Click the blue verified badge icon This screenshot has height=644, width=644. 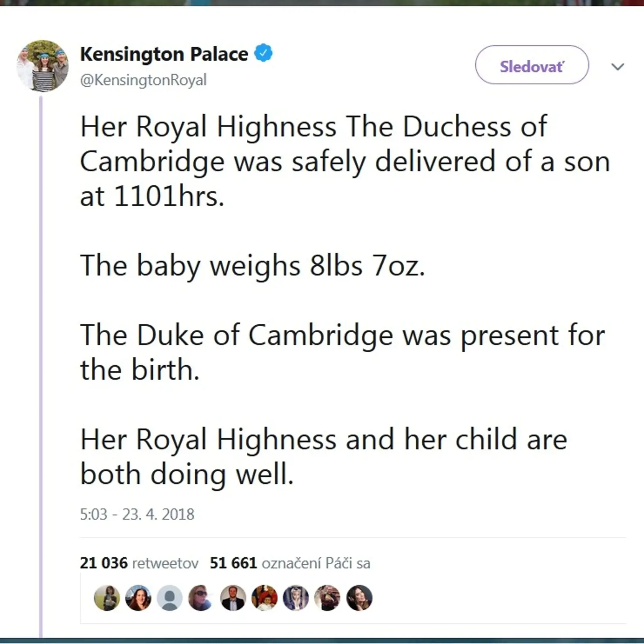(263, 53)
